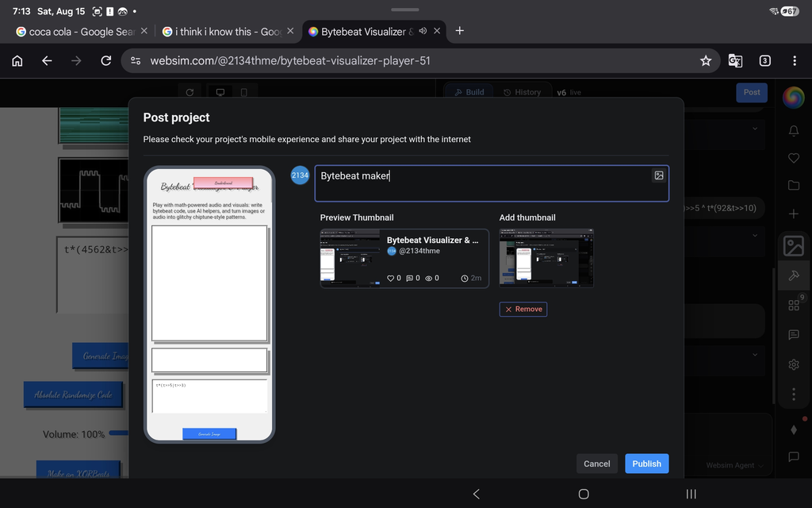
Task: Click the 2134 user avatar
Action: pos(300,175)
